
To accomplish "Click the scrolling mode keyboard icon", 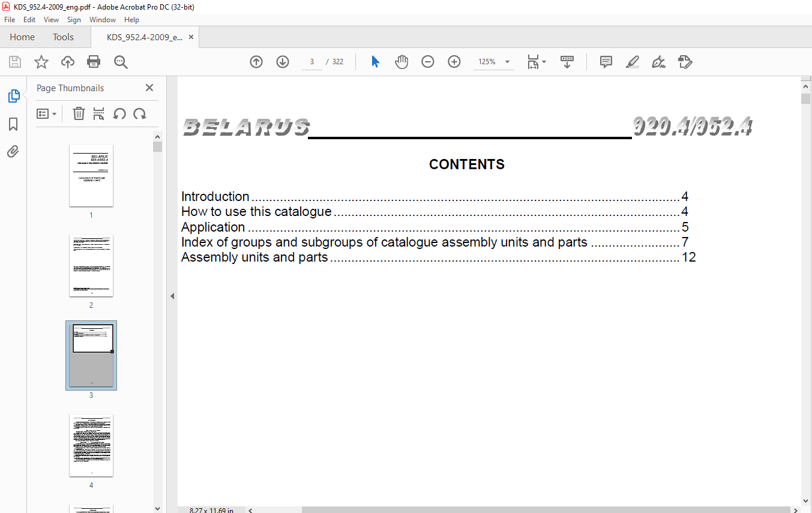I will click(x=567, y=62).
